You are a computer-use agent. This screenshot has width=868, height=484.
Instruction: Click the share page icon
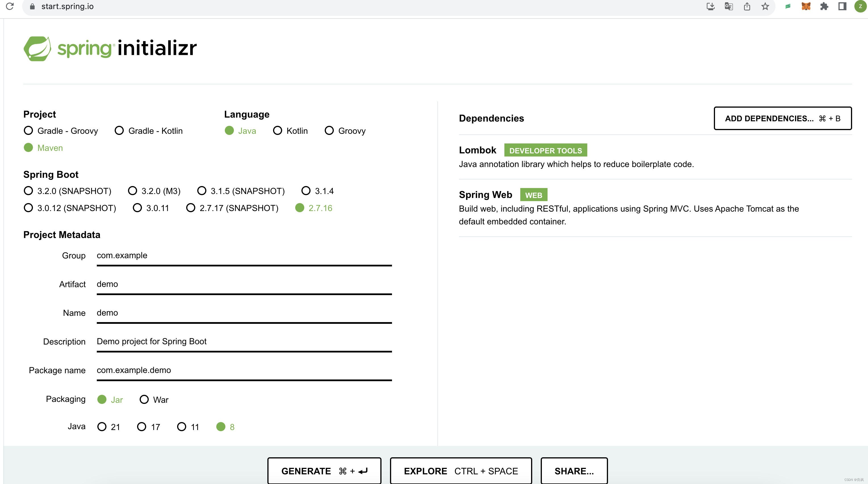pos(747,7)
